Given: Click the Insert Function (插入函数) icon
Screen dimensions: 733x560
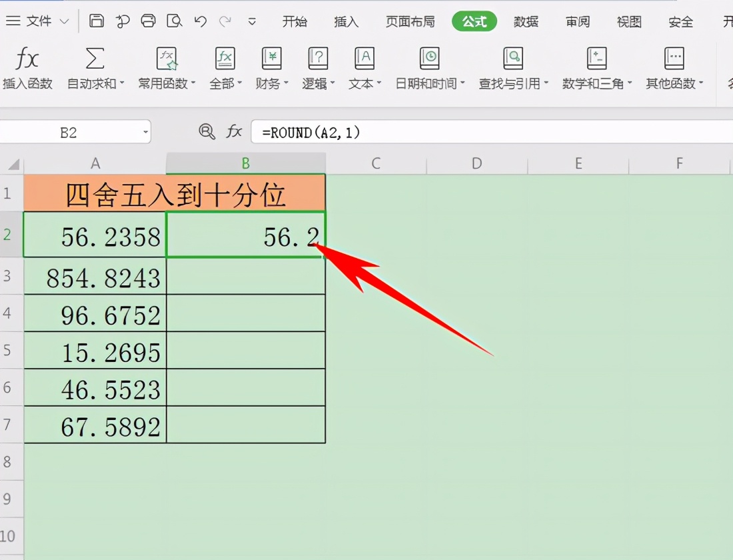Looking at the screenshot, I should click(27, 59).
